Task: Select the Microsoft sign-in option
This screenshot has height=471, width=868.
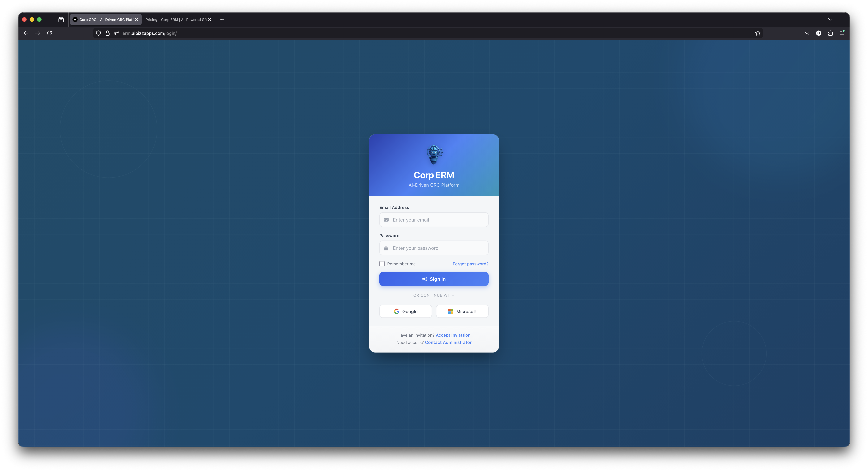Action: 462,311
